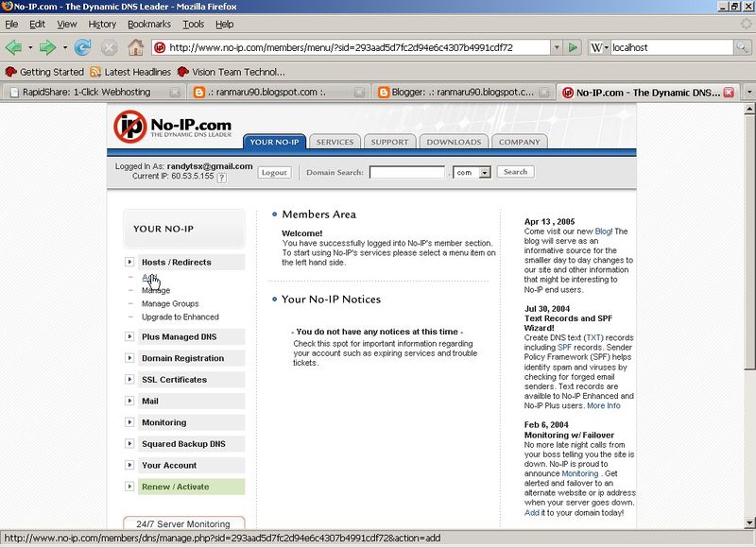Image resolution: width=756 pixels, height=548 pixels.
Task: Open the Edit menu
Action: 37,25
